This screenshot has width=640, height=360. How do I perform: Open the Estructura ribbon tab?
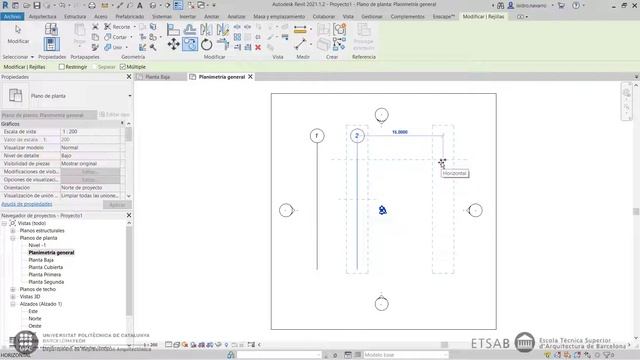click(75, 17)
